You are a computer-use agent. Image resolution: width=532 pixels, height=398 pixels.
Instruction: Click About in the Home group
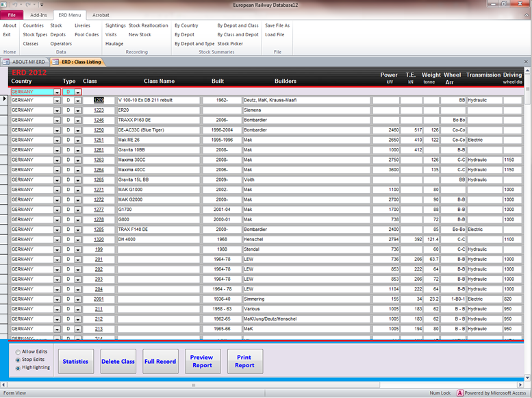10,25
